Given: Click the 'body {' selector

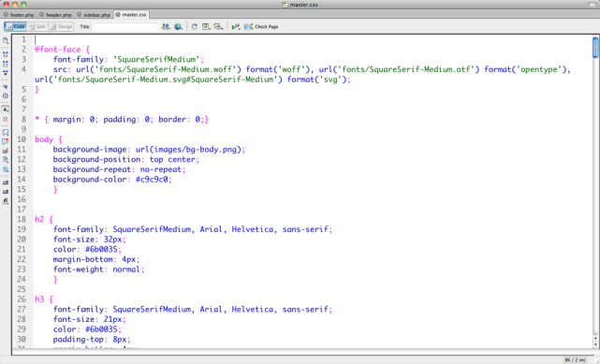Looking at the screenshot, I should pos(49,139).
